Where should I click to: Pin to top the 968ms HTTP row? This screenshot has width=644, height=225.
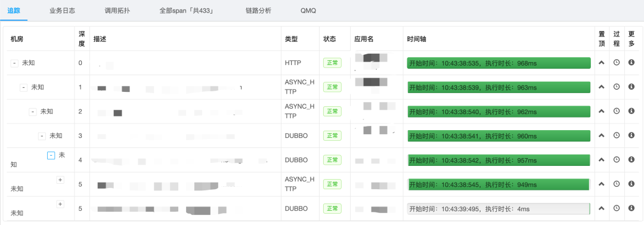(x=602, y=63)
